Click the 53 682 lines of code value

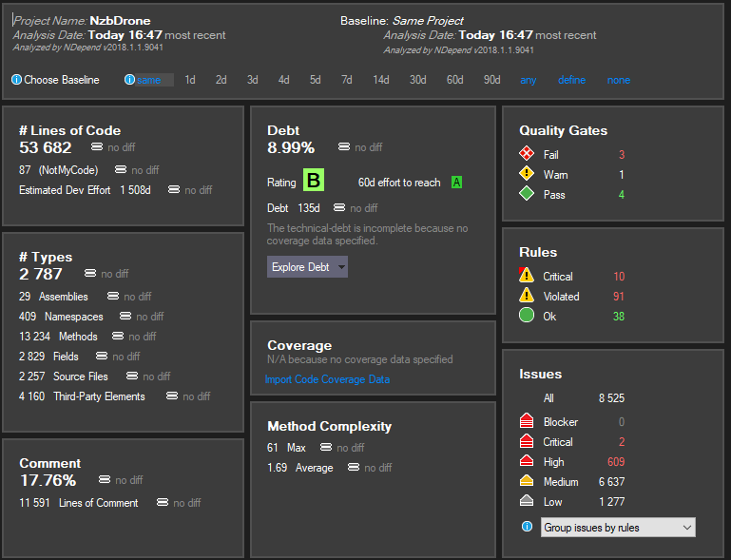coord(46,147)
